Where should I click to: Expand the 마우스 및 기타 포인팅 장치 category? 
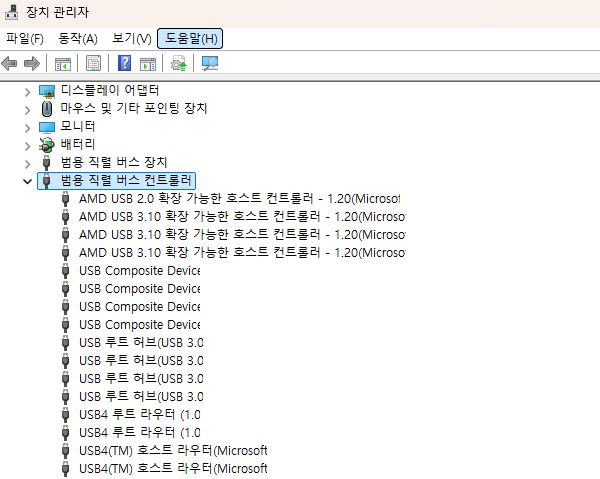coord(27,110)
